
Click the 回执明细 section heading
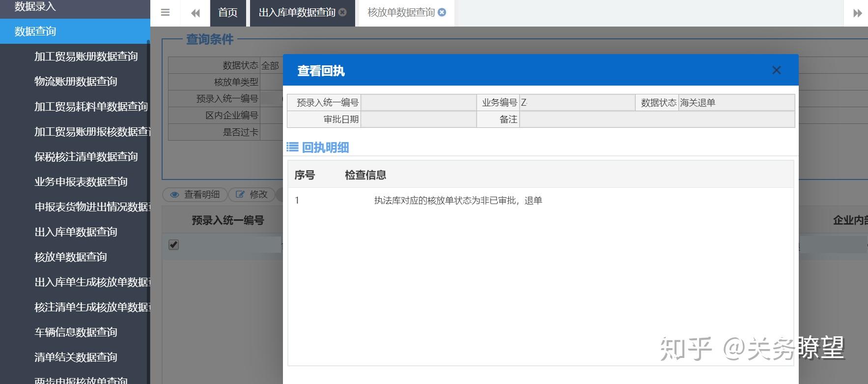pos(325,147)
